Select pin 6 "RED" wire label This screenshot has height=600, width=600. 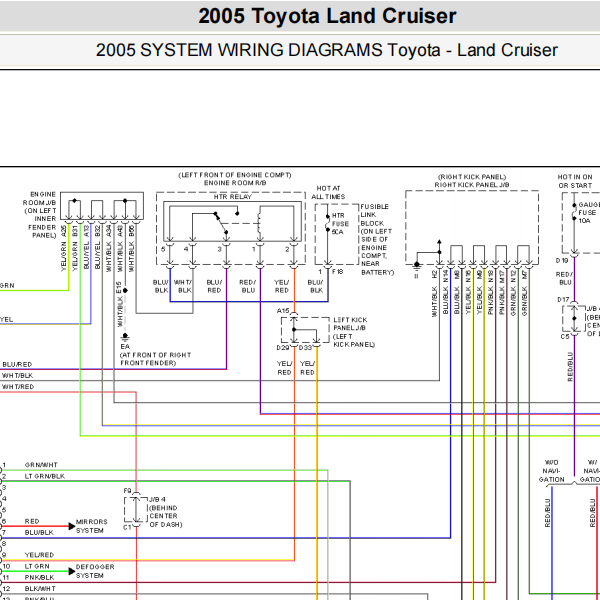click(32, 521)
